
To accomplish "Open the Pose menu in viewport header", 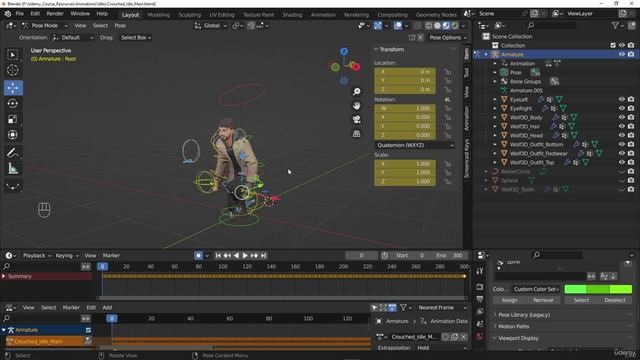I will (x=120, y=25).
